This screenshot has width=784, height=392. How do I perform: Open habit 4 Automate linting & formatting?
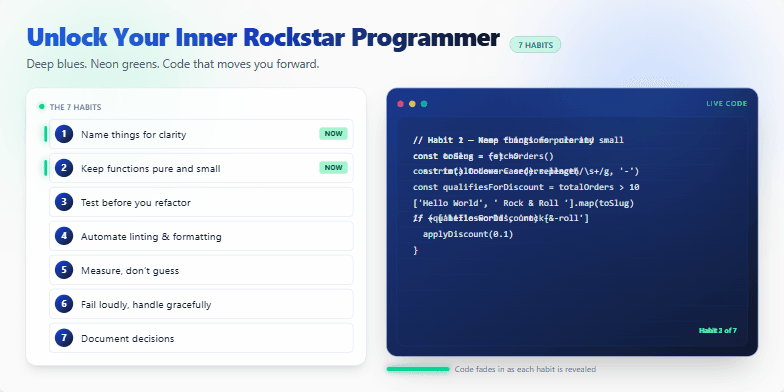[201, 236]
